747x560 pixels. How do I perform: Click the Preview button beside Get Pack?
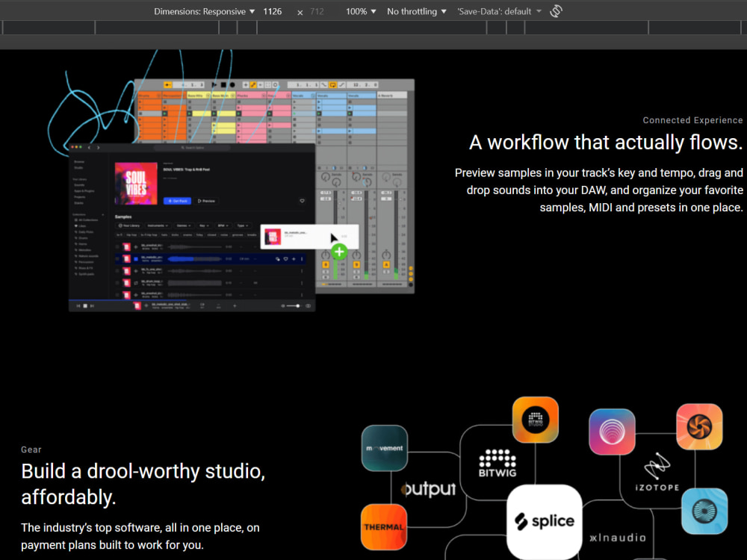point(206,201)
